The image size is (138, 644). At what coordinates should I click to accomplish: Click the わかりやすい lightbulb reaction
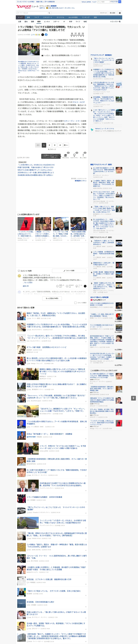[74, 156]
